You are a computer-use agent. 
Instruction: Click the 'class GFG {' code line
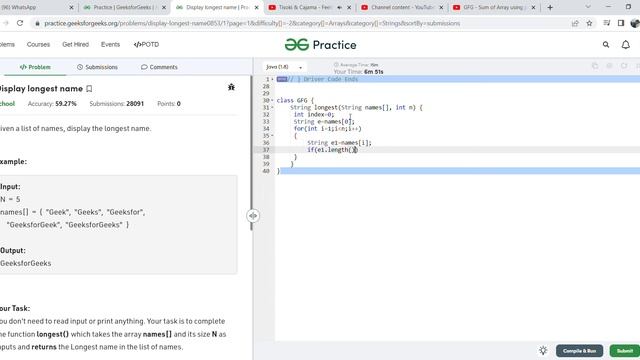pyautogui.click(x=295, y=100)
